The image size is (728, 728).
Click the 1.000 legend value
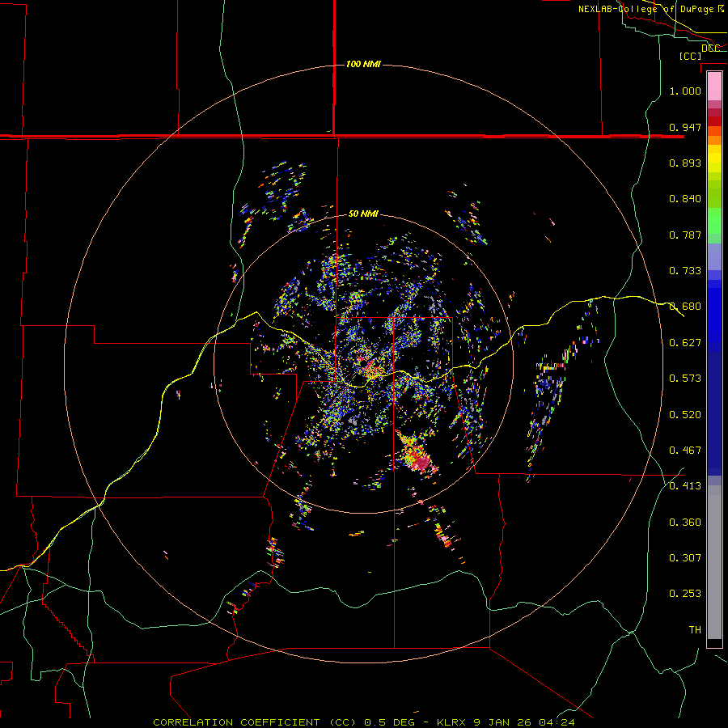(x=685, y=91)
